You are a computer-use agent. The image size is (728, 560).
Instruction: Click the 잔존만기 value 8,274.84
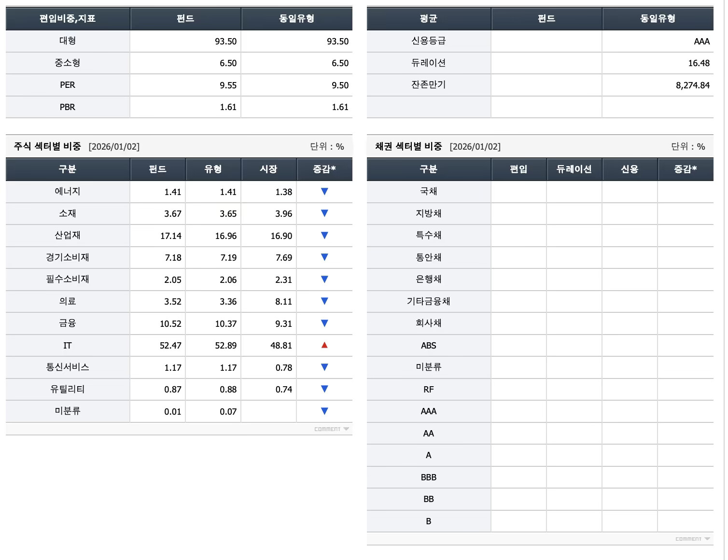click(693, 85)
